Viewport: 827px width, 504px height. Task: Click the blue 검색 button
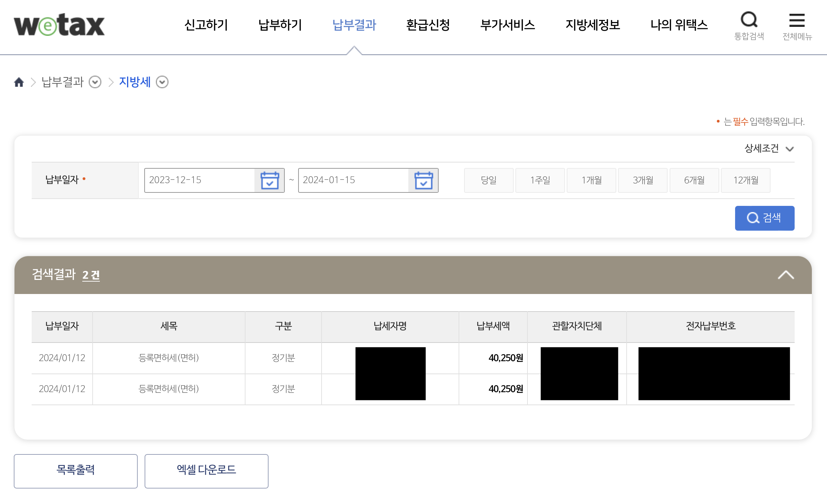click(x=764, y=218)
